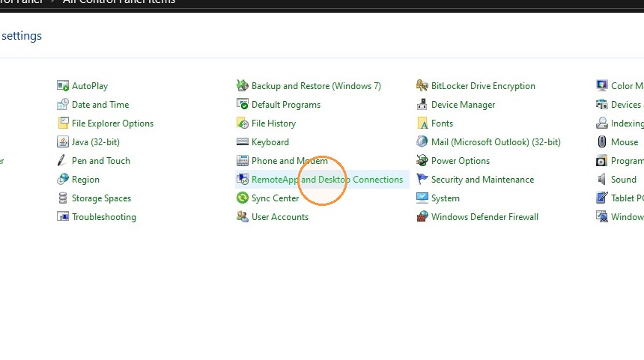The height and width of the screenshot is (360, 644).
Task: Open File Explorer Options icon
Action: point(63,123)
